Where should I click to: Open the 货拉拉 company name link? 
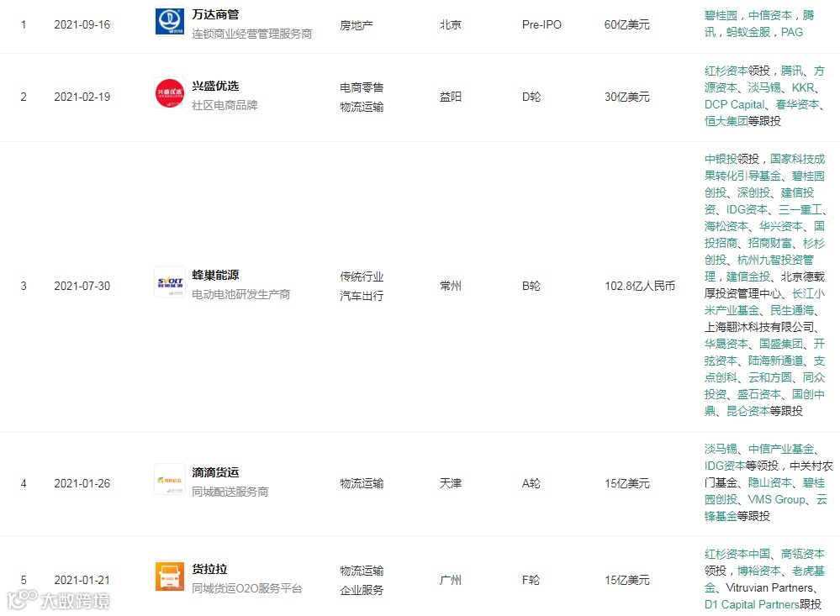tap(209, 569)
